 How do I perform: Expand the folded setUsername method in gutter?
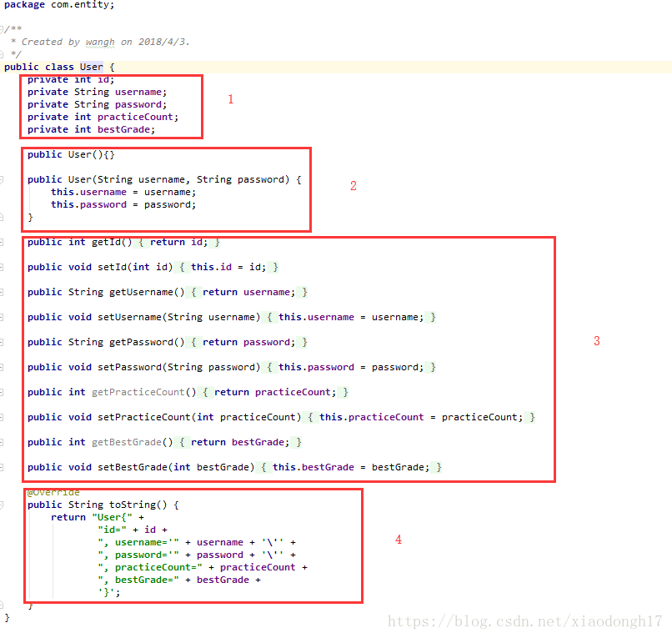click(x=2, y=317)
